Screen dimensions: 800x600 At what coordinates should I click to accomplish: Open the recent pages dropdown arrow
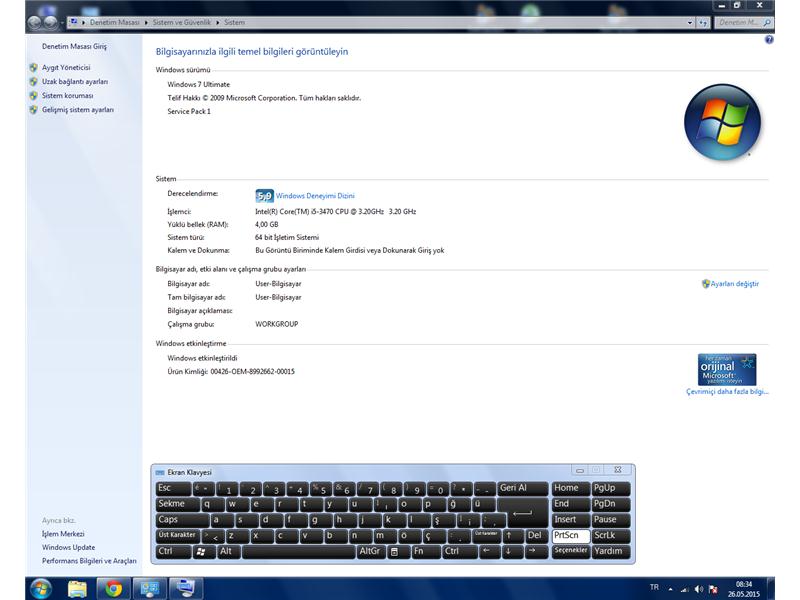pos(62,22)
